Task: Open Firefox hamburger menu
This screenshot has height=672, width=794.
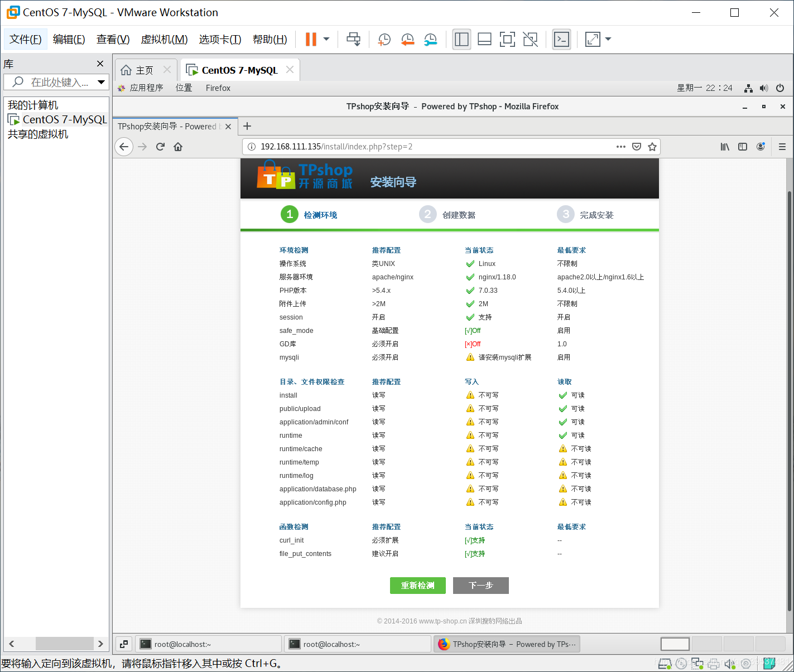Action: coord(782,147)
